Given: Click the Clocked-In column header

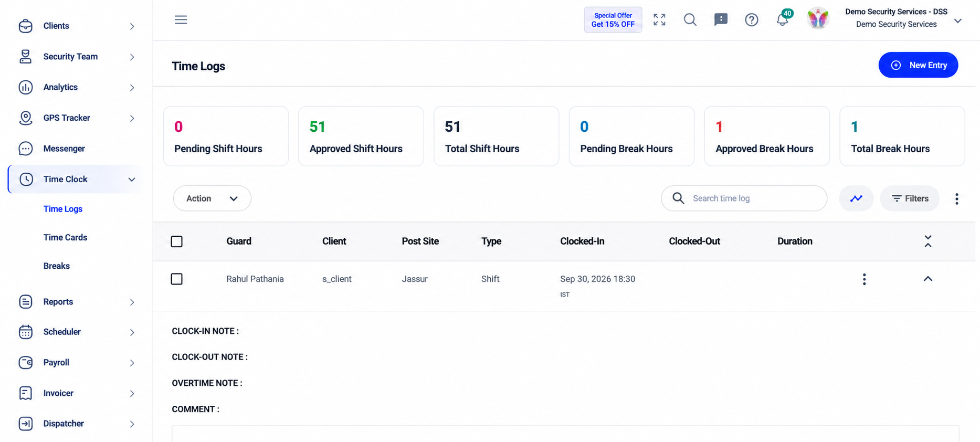Looking at the screenshot, I should (x=582, y=241).
